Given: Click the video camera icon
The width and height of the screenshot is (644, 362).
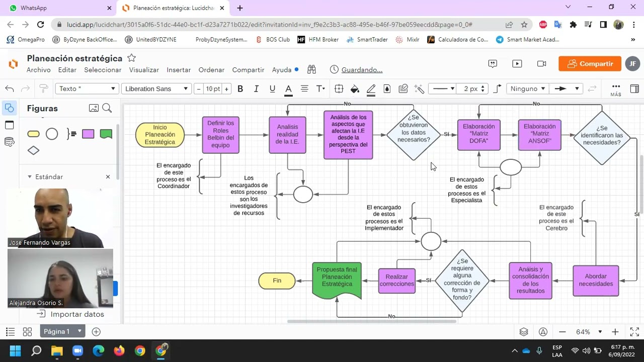Looking at the screenshot, I should pos(542,64).
